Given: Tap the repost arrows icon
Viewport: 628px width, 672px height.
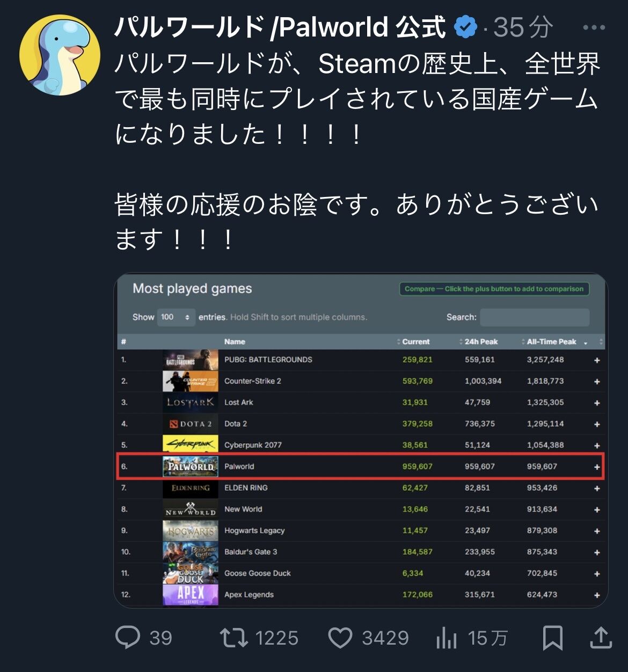Looking at the screenshot, I should (233, 638).
